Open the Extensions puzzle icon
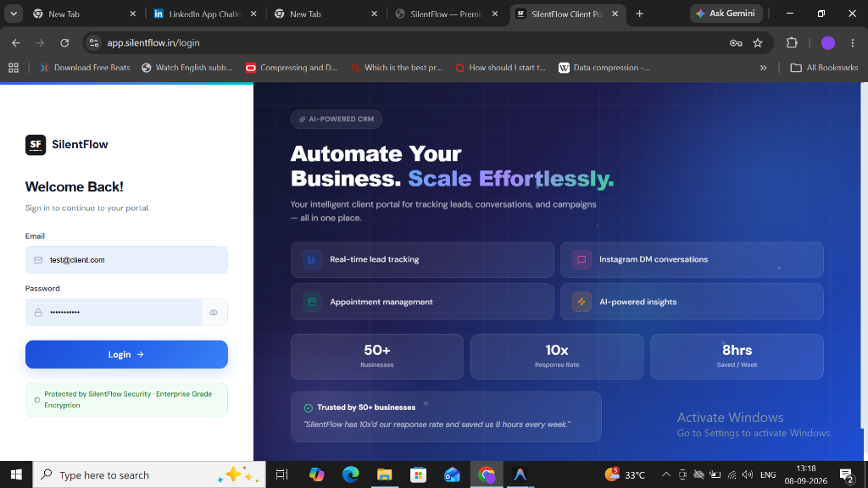 coord(793,42)
